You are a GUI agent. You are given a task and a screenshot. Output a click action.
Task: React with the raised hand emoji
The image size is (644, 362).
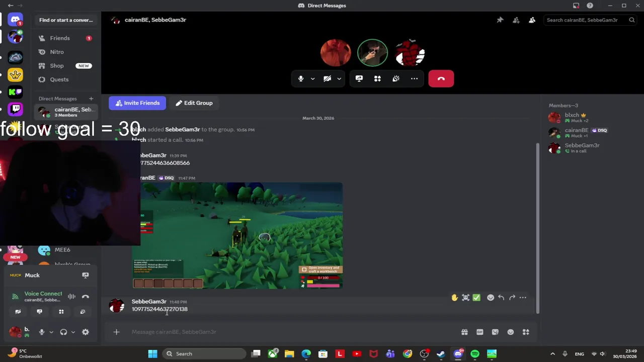pyautogui.click(x=454, y=298)
